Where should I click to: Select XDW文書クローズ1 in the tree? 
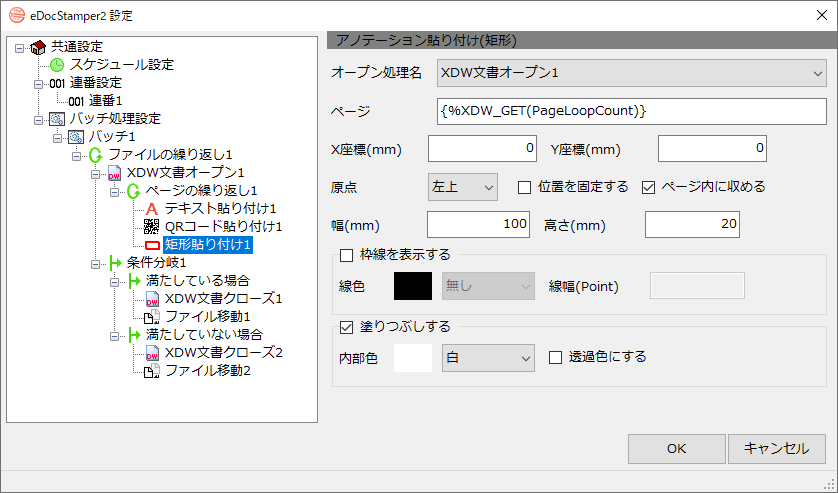[223, 299]
